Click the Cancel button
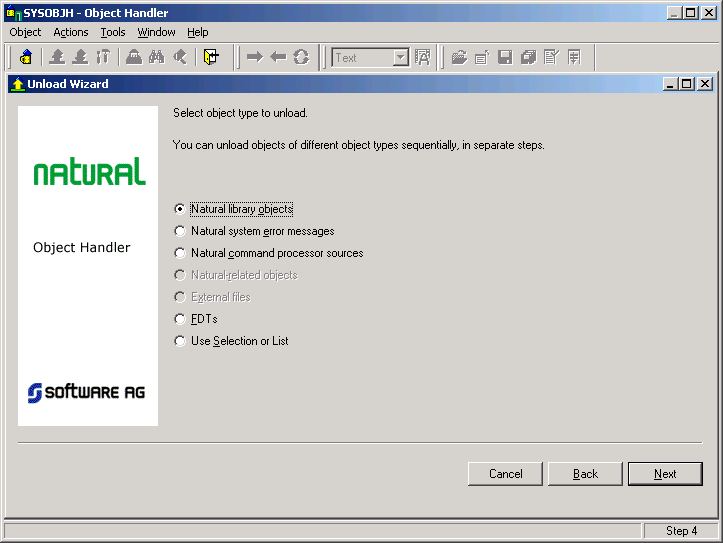This screenshot has height=543, width=723. (x=505, y=474)
